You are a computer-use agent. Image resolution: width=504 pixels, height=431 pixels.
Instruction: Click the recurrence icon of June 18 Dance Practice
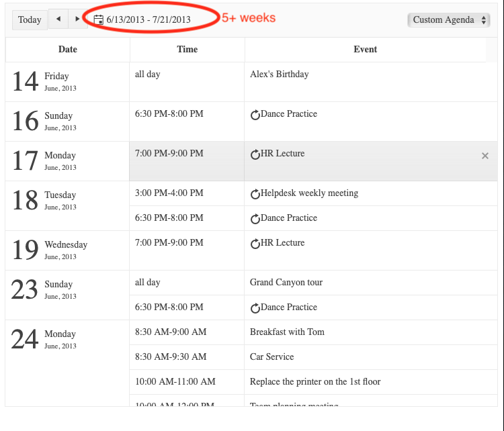click(255, 218)
